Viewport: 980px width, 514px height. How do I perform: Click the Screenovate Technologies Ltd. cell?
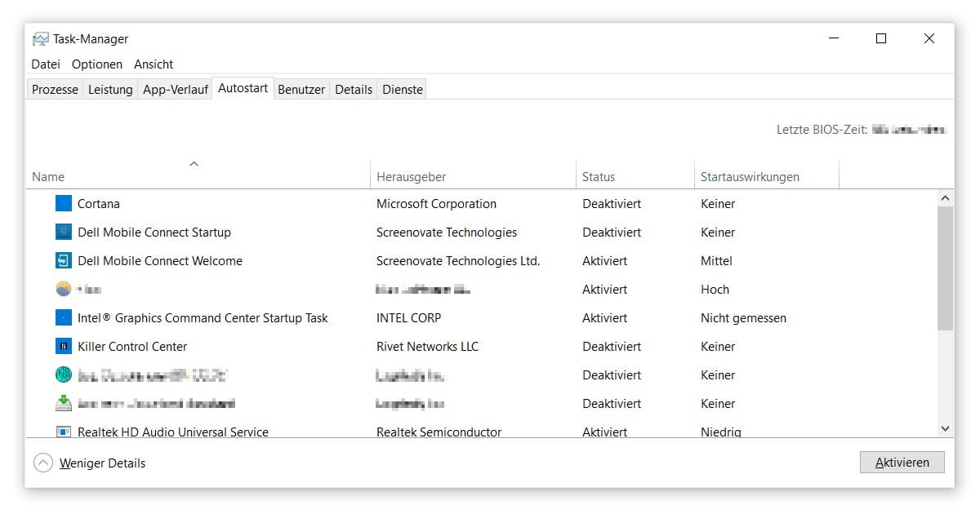[x=458, y=260]
